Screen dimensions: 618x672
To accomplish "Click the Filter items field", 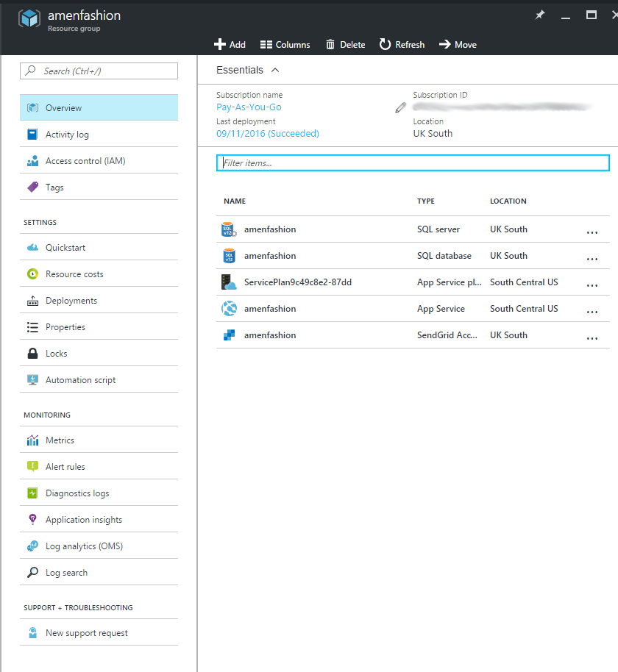I will tap(413, 163).
